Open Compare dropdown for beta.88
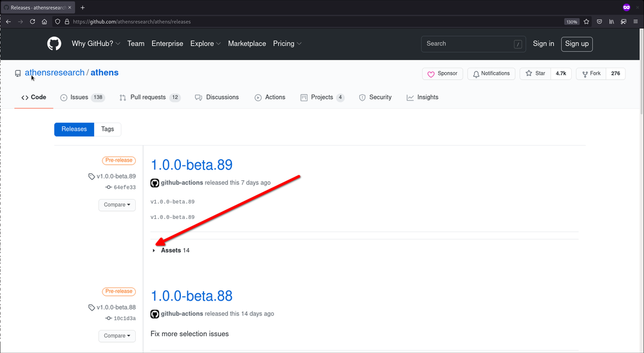 [x=117, y=336]
